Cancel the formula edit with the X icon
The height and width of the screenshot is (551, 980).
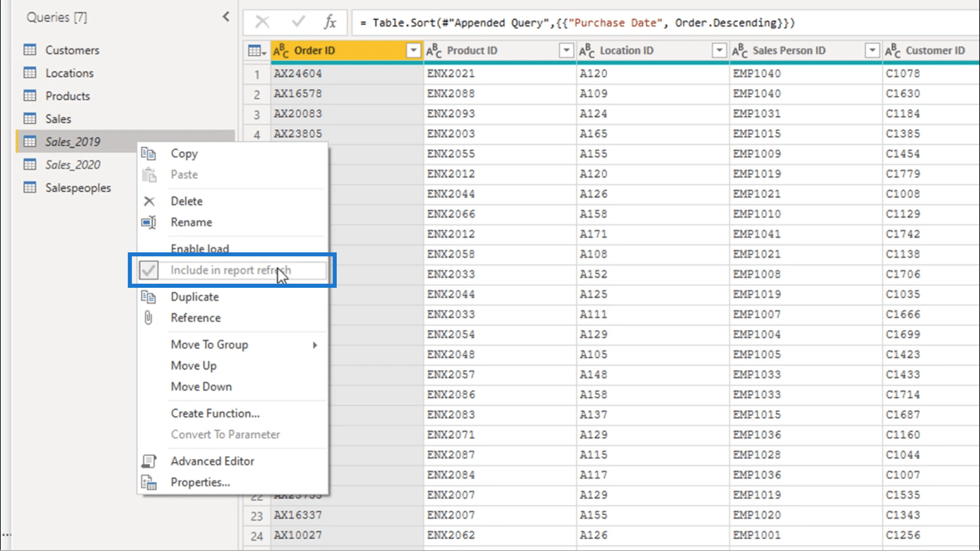click(x=262, y=23)
